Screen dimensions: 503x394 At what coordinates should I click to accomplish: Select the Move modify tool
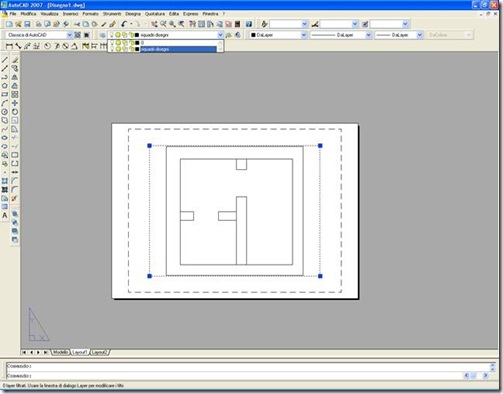pyautogui.click(x=15, y=103)
